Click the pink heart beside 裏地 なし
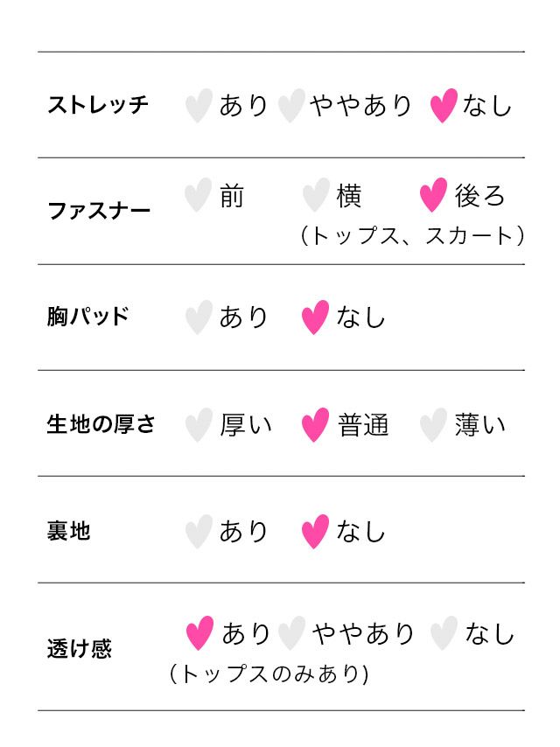 click(315, 532)
